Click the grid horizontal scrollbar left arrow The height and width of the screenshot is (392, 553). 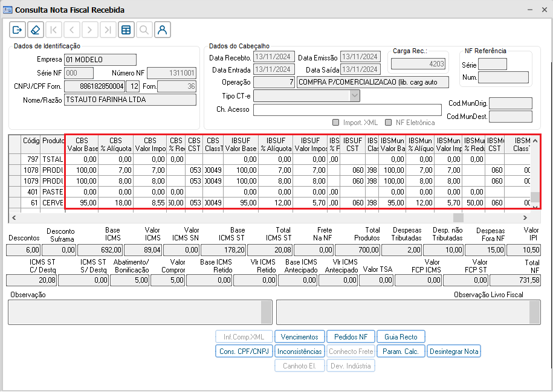[14, 217]
